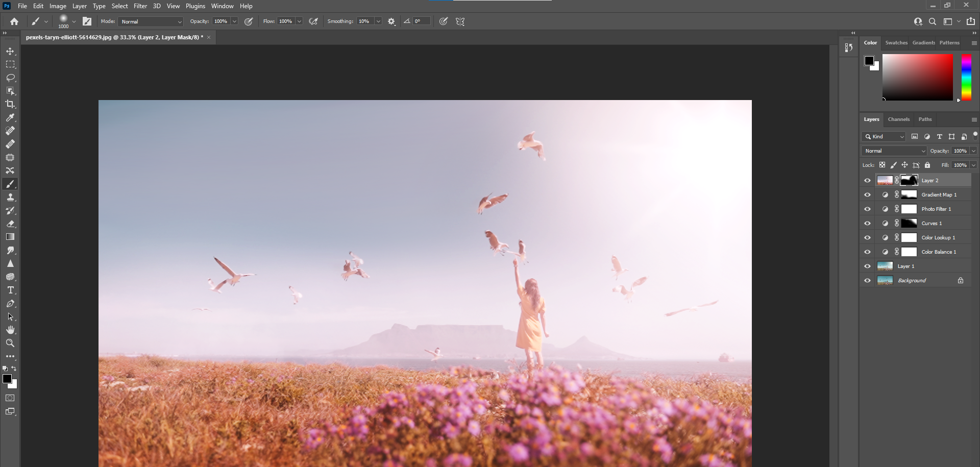Hide the Background layer
980x467 pixels.
click(x=867, y=280)
